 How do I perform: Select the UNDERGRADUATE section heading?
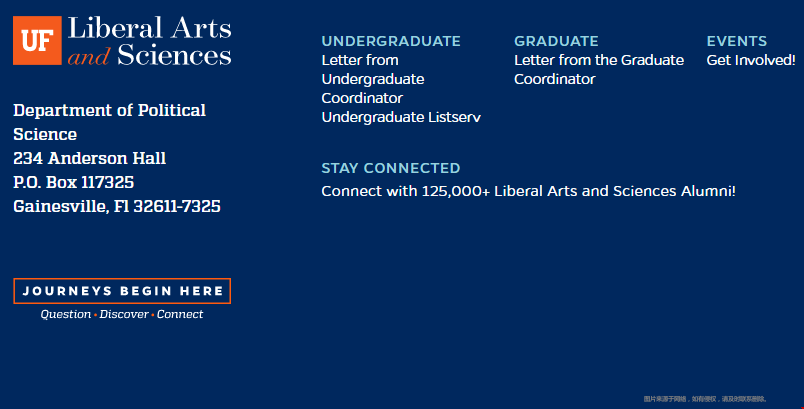point(391,41)
